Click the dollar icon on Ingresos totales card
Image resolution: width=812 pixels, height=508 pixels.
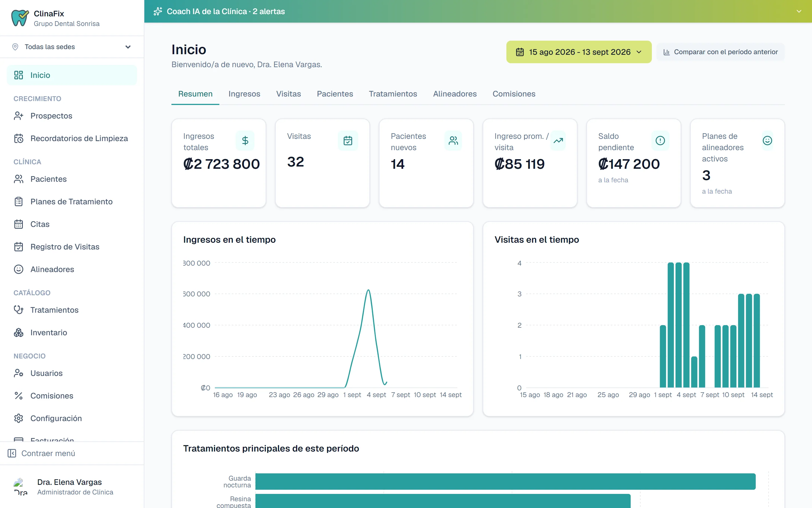(245, 141)
